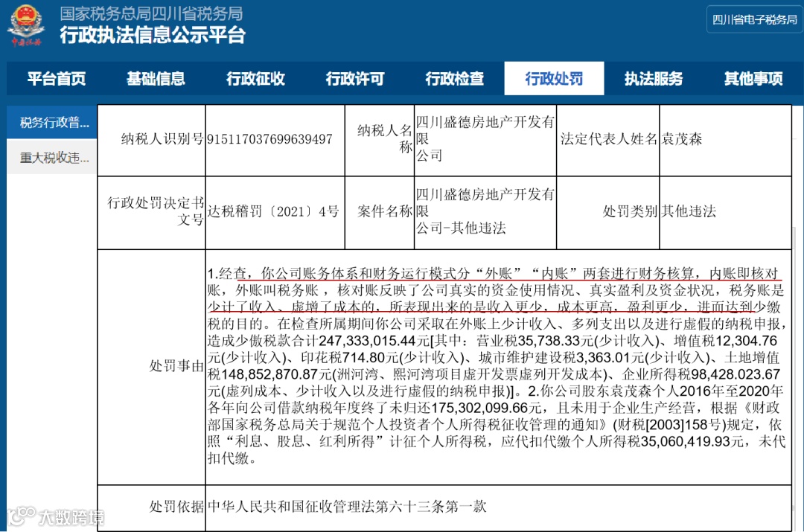
Task: Select the 行政许可 menu tab
Action: (x=355, y=78)
